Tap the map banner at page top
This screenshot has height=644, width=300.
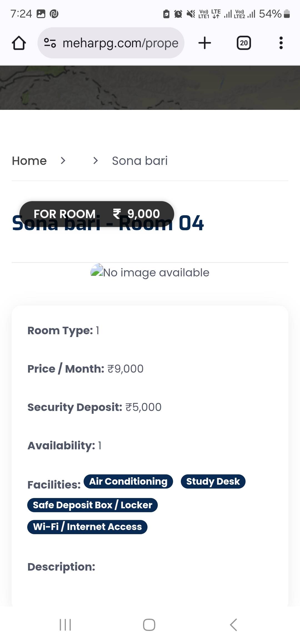[150, 88]
